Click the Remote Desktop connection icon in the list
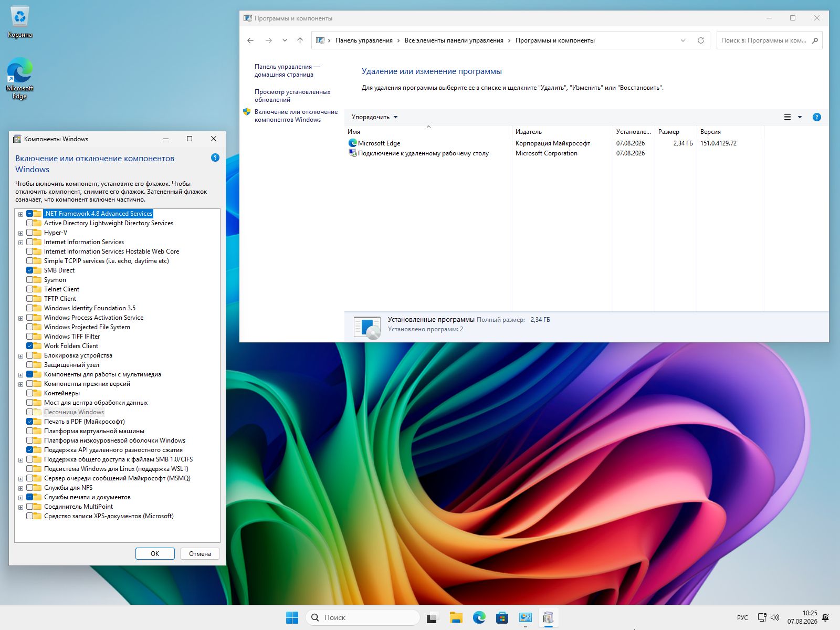 pos(353,153)
